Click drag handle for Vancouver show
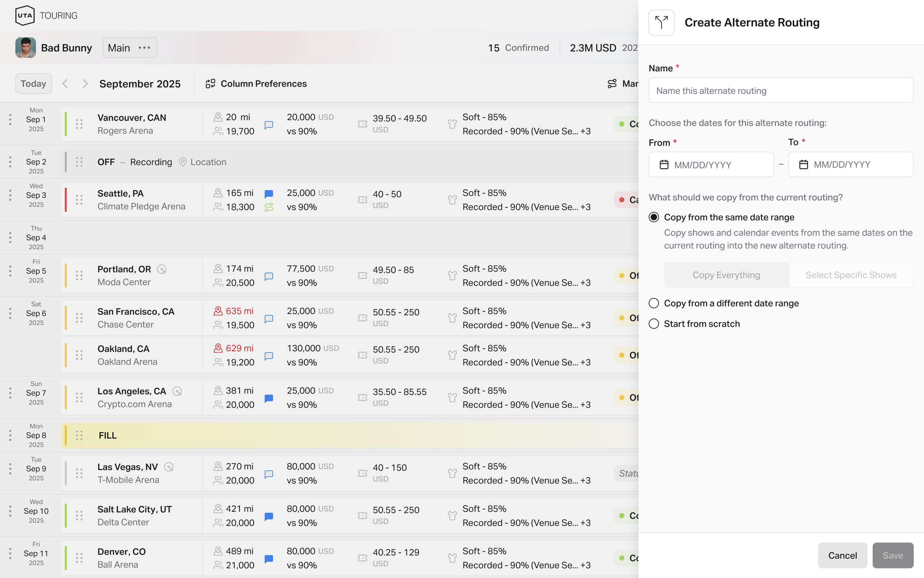Image resolution: width=924 pixels, height=578 pixels. [79, 124]
